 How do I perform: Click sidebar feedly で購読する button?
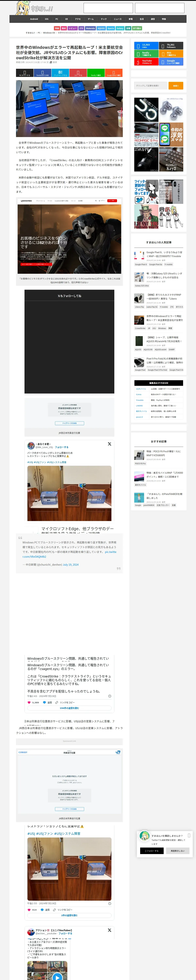[146, 54]
